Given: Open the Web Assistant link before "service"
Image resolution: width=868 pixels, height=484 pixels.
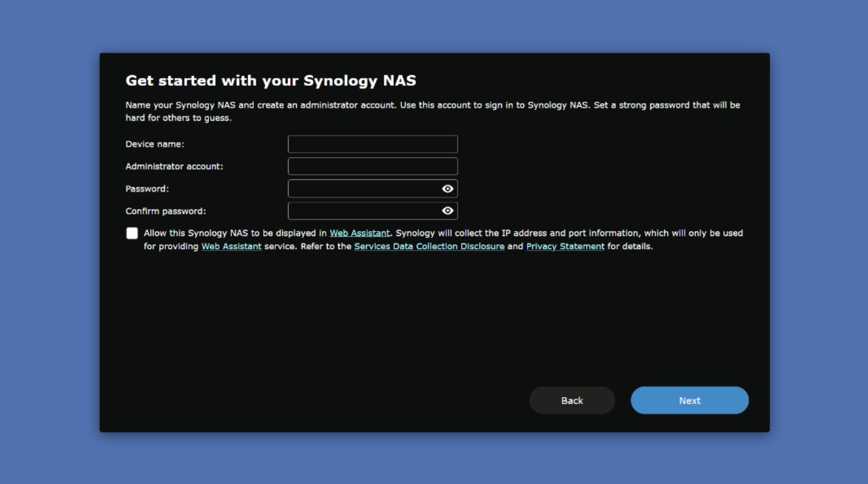Looking at the screenshot, I should pos(231,247).
